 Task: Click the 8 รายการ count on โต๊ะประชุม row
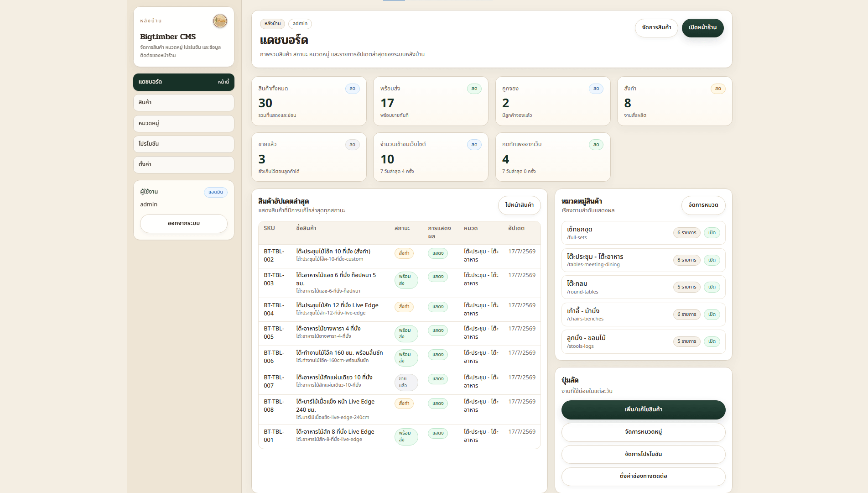[686, 260]
